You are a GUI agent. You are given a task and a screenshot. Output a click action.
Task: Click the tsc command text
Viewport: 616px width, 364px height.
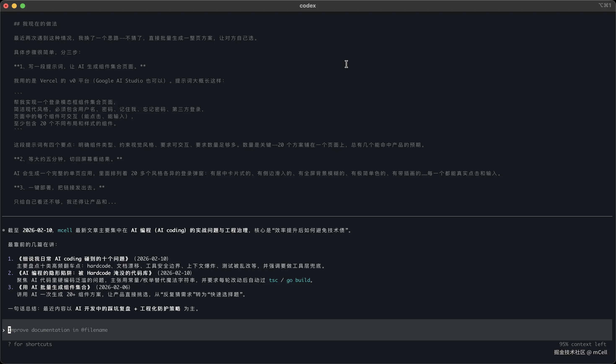(x=273, y=280)
